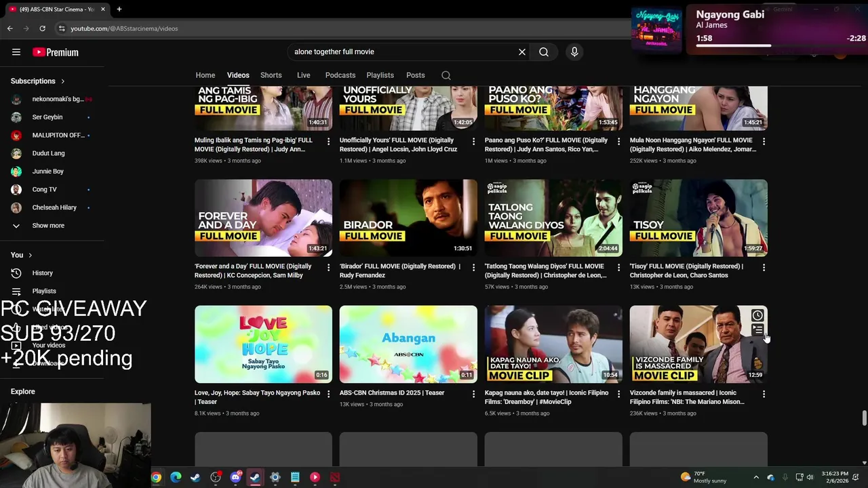
Task: Play the 'Abangan' Christmas ID thumbnail
Action: [408, 344]
